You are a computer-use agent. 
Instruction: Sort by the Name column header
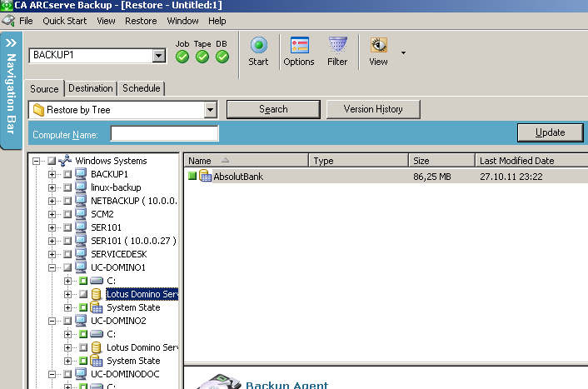(246, 161)
